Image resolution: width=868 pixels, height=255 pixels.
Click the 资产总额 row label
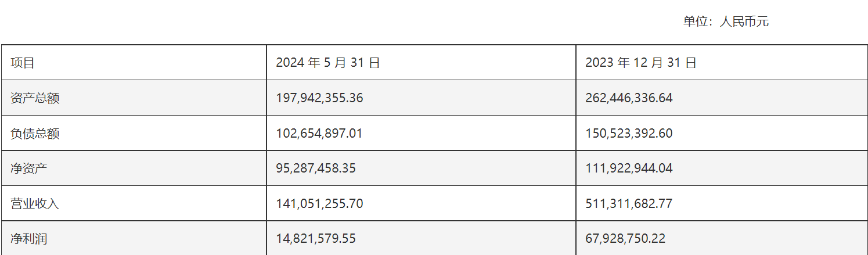(35, 98)
